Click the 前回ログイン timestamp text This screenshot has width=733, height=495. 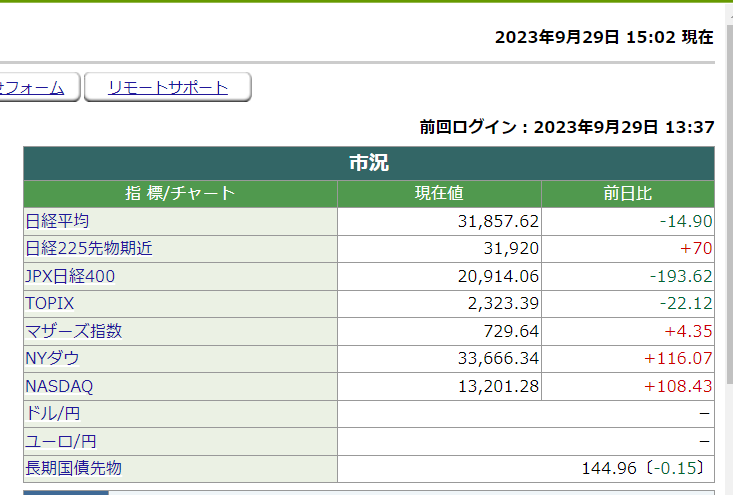(566, 127)
